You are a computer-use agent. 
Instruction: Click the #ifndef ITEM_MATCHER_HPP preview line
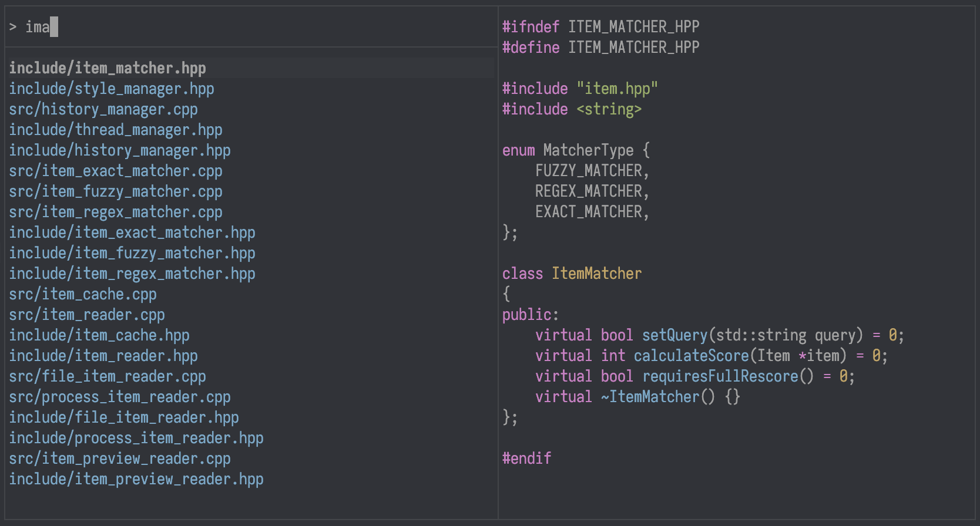click(601, 27)
